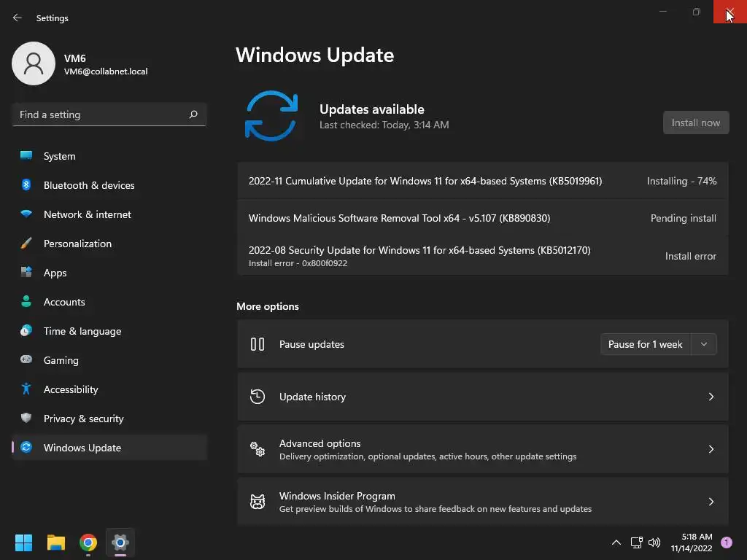This screenshot has height=560, width=747.
Task: Click the volume speaker tray icon
Action: point(654,542)
